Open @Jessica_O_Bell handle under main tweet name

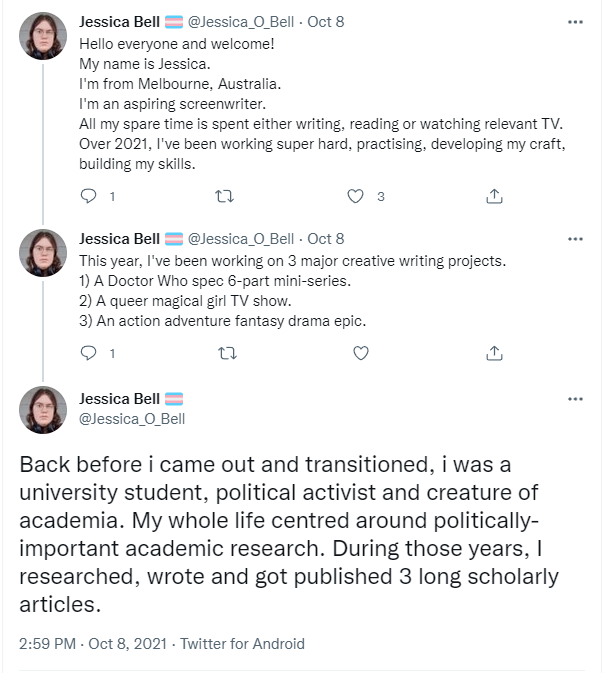132,419
